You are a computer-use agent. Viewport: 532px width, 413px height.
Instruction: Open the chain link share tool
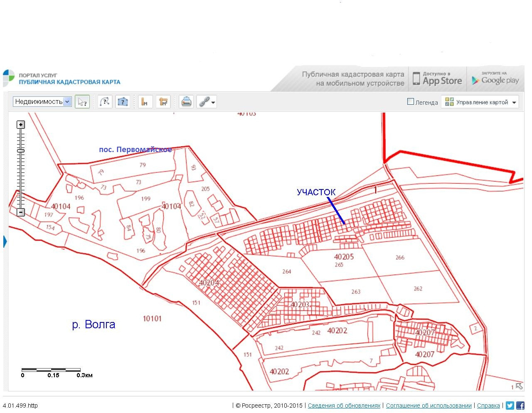[x=206, y=102]
